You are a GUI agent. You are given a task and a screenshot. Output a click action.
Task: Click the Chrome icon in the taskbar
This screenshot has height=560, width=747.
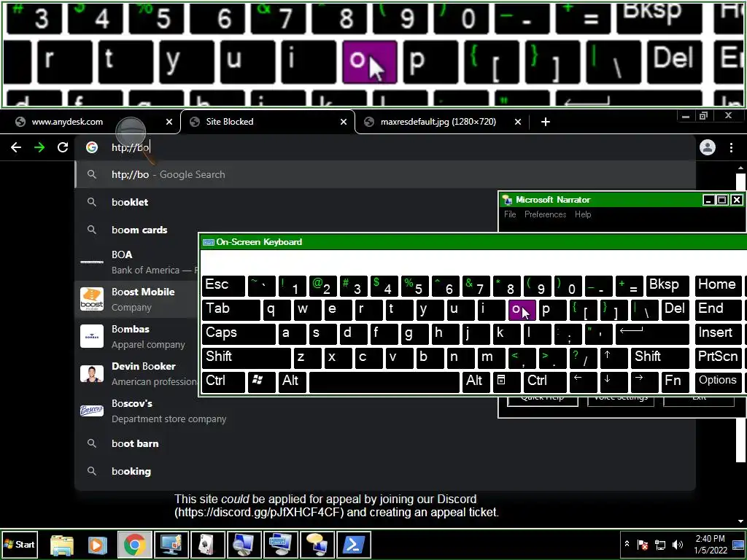[x=135, y=545]
